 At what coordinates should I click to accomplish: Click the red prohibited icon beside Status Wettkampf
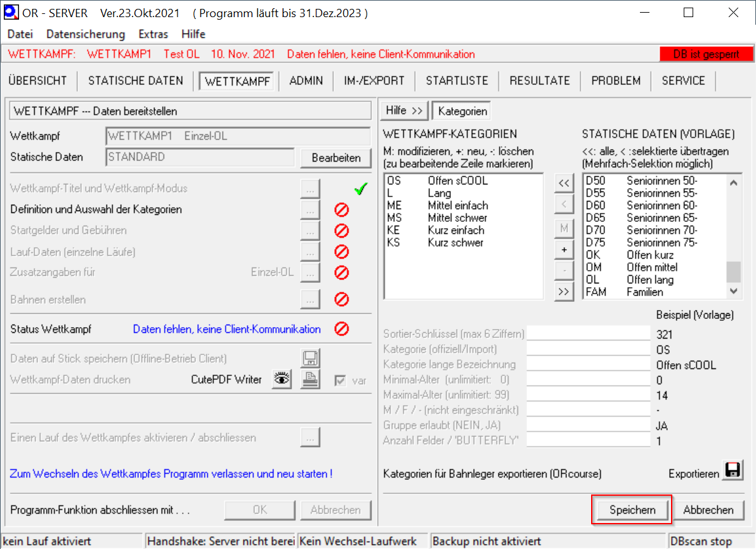point(342,329)
